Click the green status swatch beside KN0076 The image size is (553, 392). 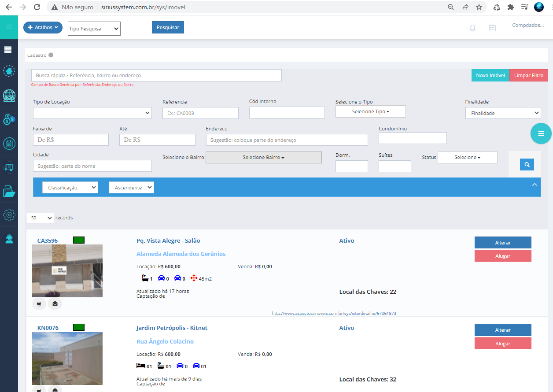pyautogui.click(x=79, y=327)
